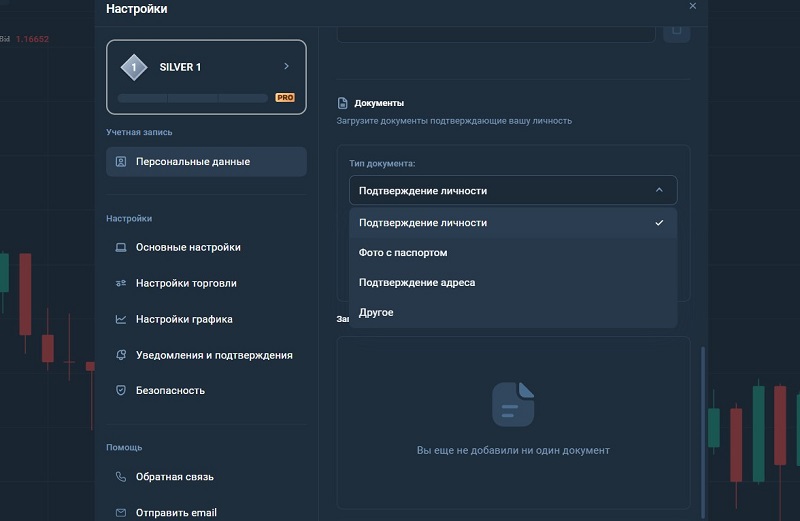Click the phone icon beside Обратная связь
800x521 pixels.
pyautogui.click(x=121, y=477)
